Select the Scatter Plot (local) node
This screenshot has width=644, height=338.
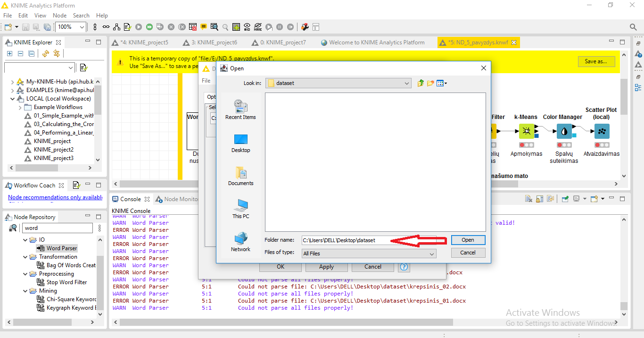point(602,131)
